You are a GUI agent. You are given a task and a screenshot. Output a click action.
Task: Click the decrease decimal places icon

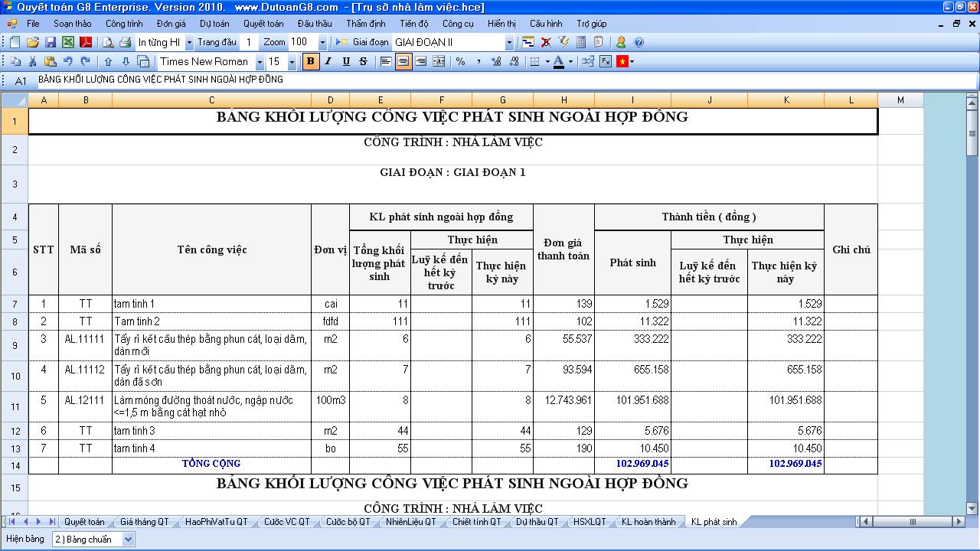point(514,61)
